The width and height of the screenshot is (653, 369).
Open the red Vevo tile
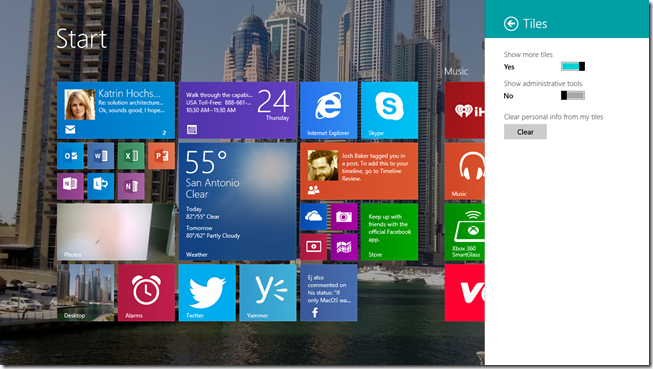(x=464, y=293)
